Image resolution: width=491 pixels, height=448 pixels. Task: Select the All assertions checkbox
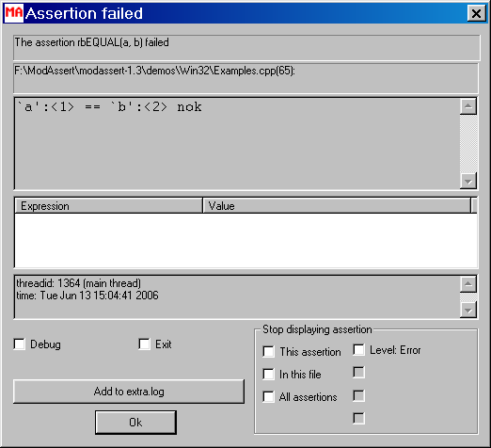(x=268, y=396)
